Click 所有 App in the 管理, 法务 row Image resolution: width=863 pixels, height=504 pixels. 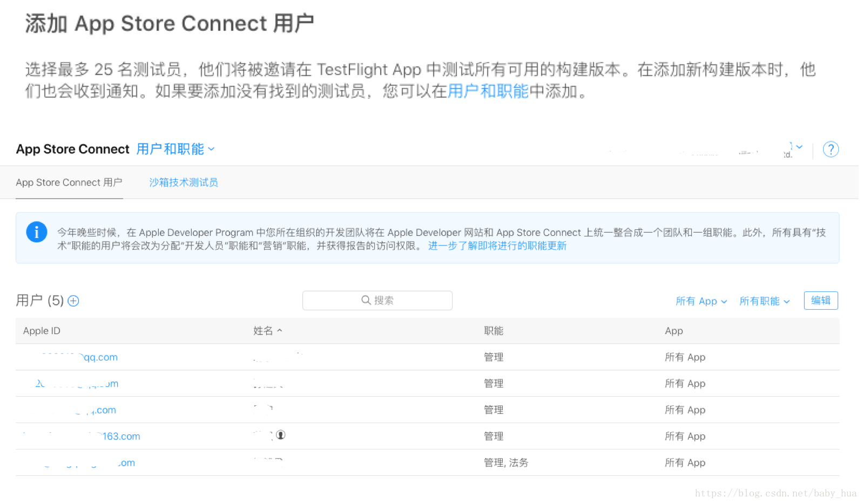pyautogui.click(x=685, y=462)
